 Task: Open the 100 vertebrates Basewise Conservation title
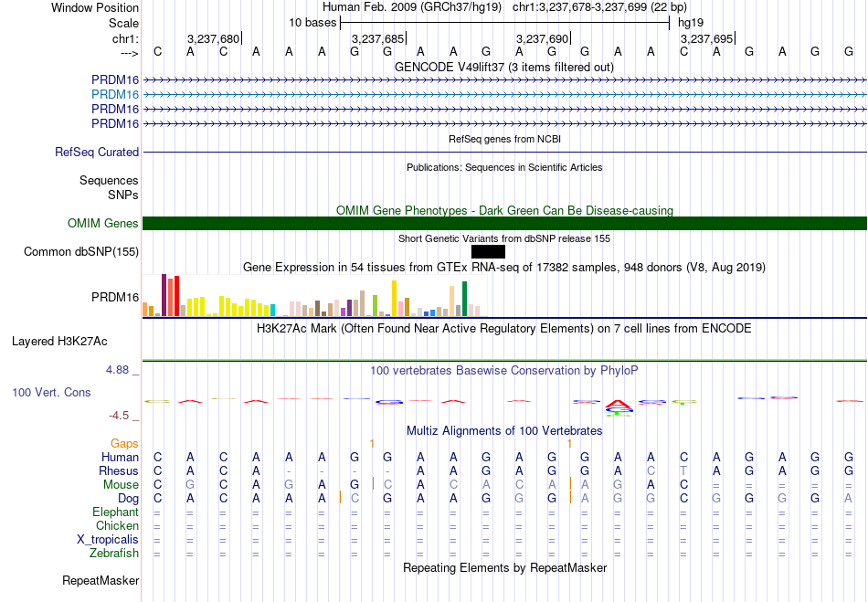[504, 370]
